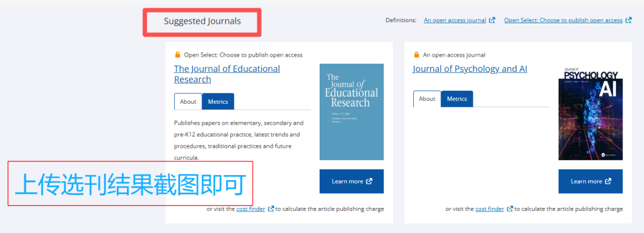Click external-link icon after Open Select definition
Screen dimensions: 644x233
[628, 20]
